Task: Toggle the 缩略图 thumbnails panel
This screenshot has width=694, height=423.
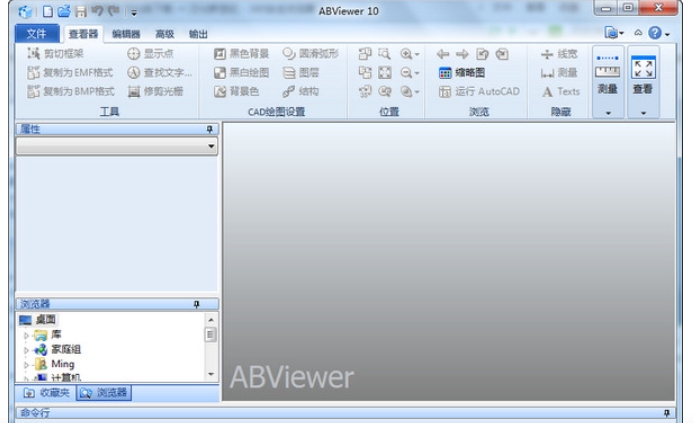Action: click(x=462, y=73)
